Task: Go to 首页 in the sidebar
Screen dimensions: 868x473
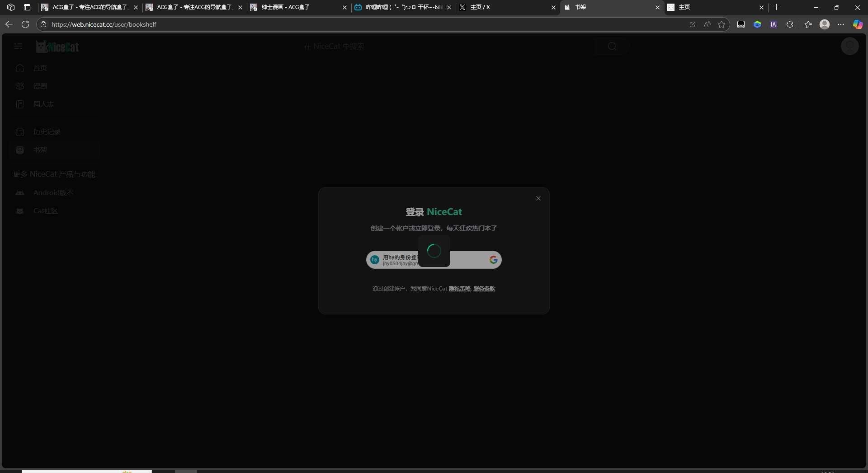Action: [54, 68]
